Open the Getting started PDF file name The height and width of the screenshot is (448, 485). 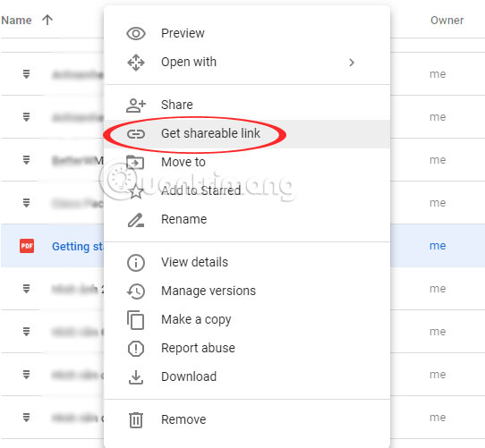click(x=78, y=247)
